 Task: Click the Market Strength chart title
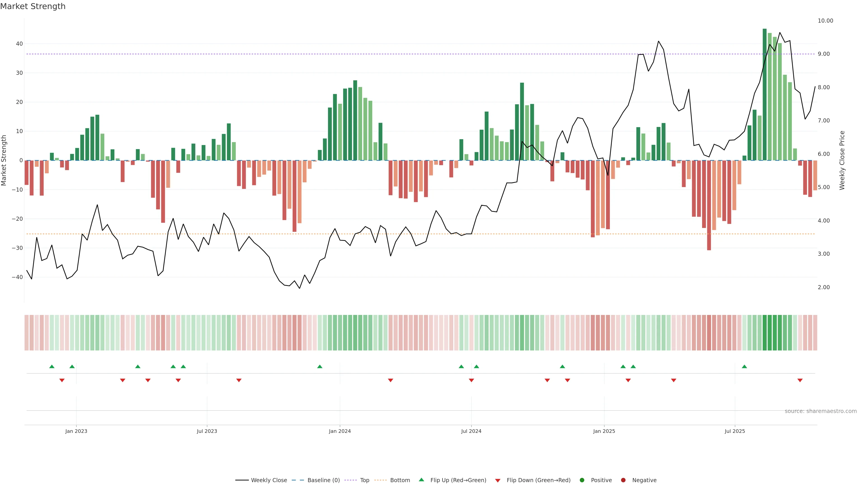tap(33, 6)
